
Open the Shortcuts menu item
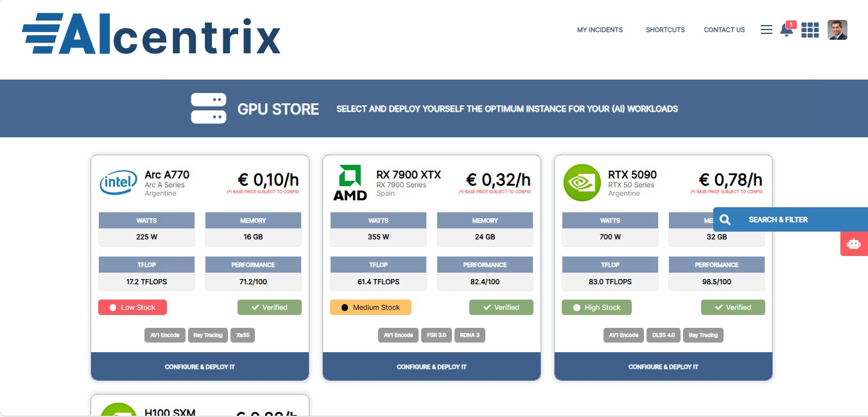[x=665, y=30]
